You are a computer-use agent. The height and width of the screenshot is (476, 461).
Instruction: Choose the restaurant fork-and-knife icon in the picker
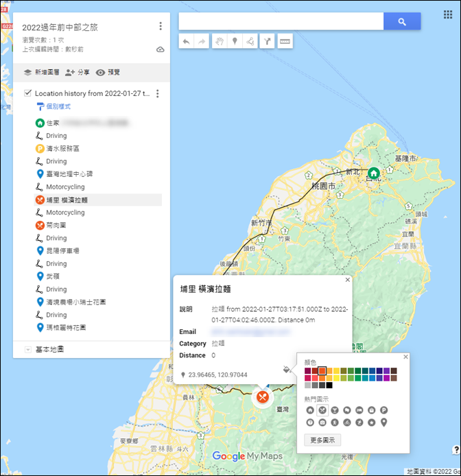pyautogui.click(x=322, y=410)
